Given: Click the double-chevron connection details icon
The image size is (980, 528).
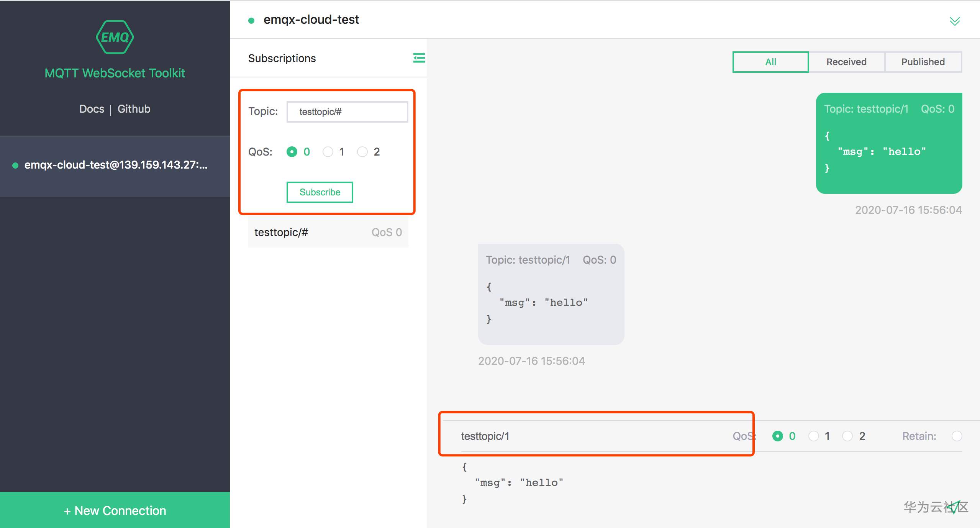Looking at the screenshot, I should (x=954, y=21).
